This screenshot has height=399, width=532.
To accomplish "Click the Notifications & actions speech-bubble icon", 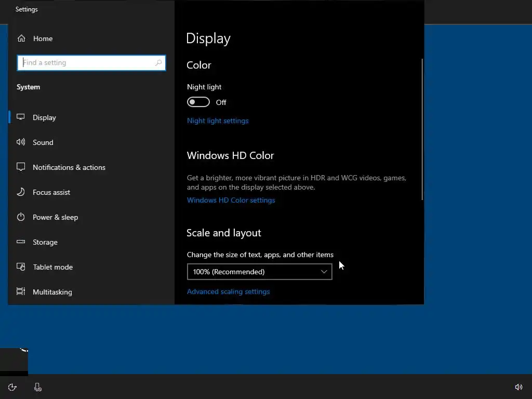I will click(x=21, y=167).
